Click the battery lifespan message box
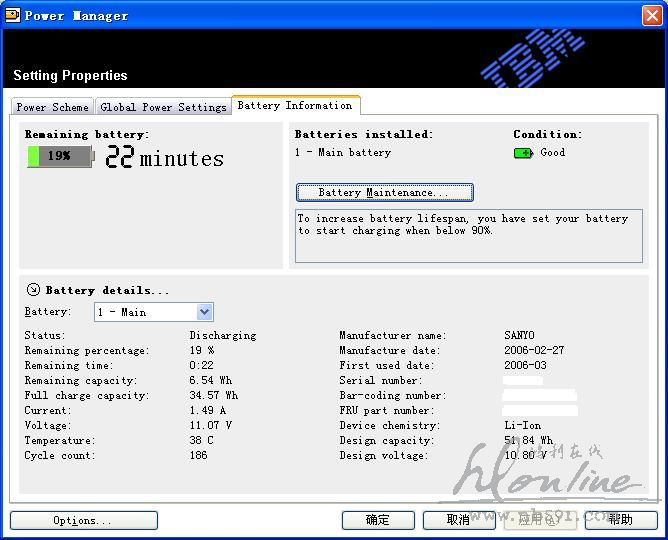The image size is (668, 540). pyautogui.click(x=468, y=236)
